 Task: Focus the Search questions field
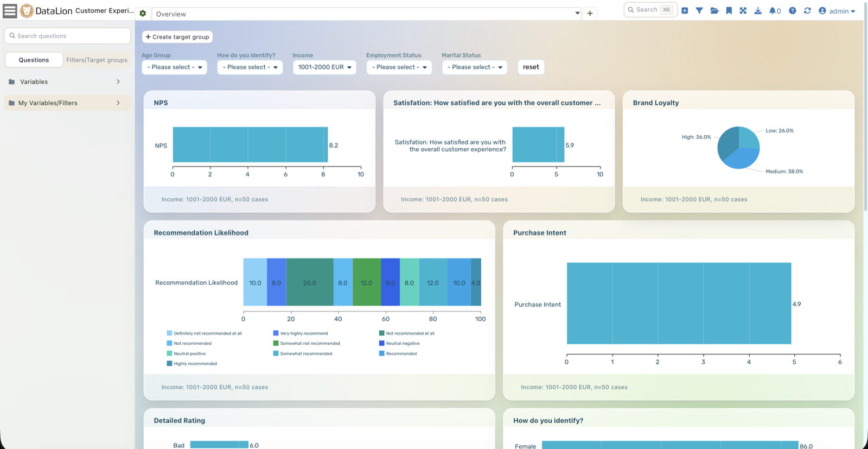pos(67,36)
